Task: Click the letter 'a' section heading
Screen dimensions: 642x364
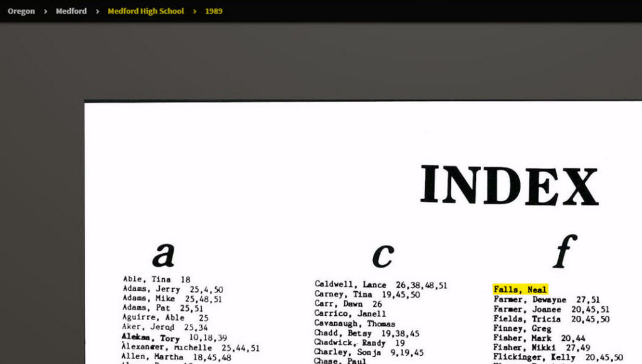Action: pyautogui.click(x=163, y=254)
